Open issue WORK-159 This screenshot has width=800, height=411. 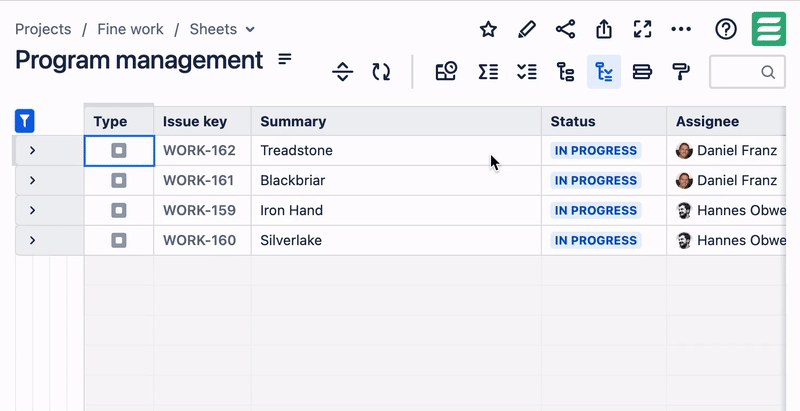pos(199,210)
